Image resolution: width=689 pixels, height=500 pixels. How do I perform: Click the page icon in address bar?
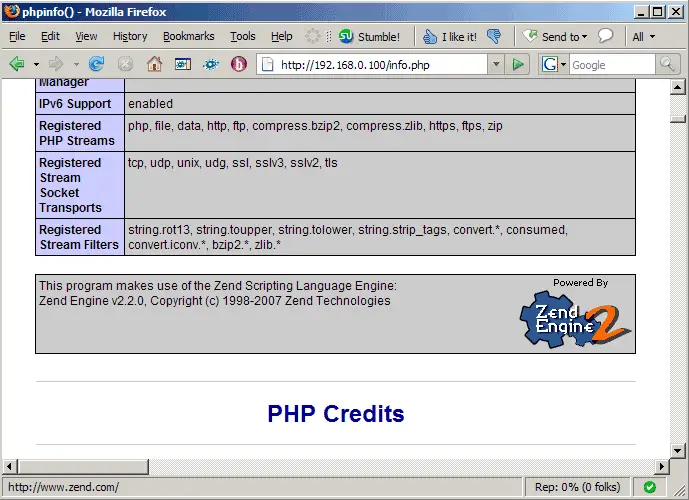pos(267,65)
